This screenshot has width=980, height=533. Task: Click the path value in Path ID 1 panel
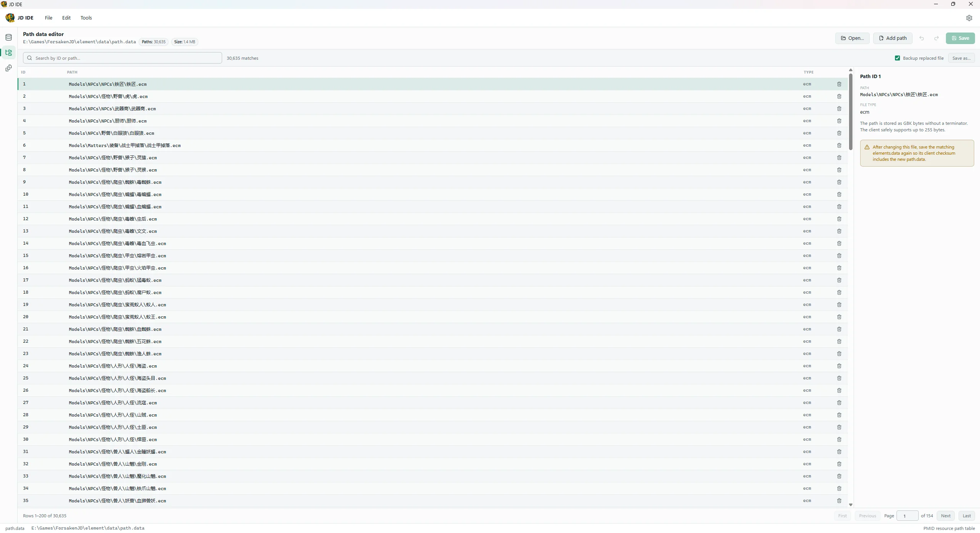[899, 95]
